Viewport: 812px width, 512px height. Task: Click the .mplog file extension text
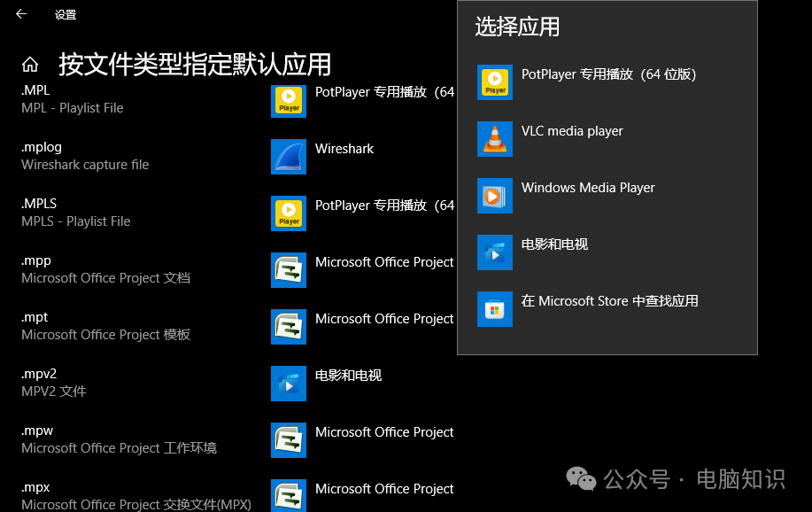[42, 148]
